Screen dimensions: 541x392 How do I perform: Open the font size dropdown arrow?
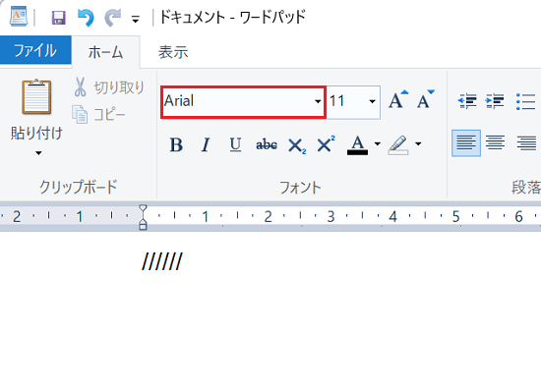pos(372,102)
